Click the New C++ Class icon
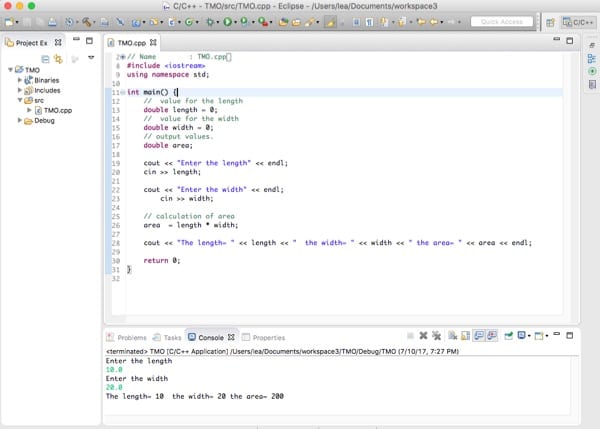 (189, 22)
